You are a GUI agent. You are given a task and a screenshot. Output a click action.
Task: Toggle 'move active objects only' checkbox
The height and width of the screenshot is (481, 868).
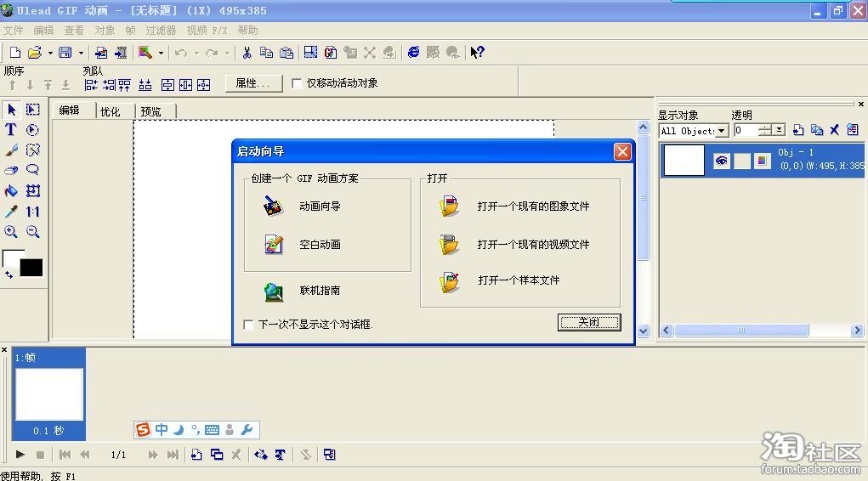tap(297, 83)
